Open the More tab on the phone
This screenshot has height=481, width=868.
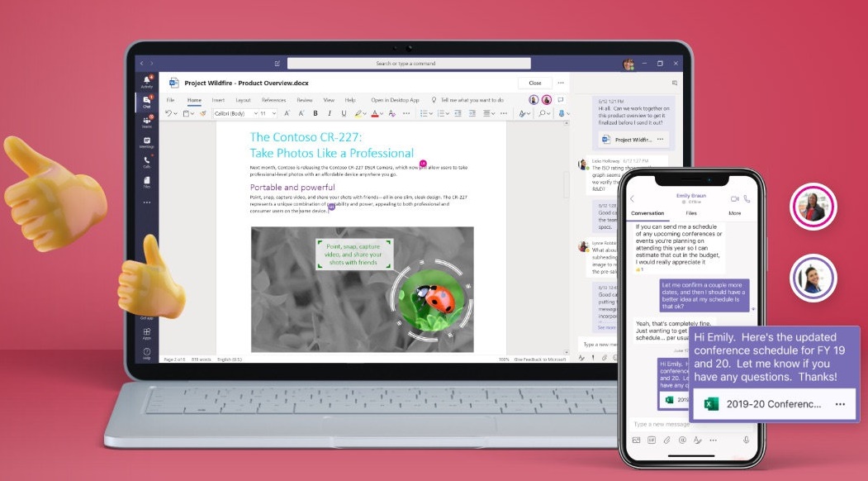pyautogui.click(x=734, y=213)
